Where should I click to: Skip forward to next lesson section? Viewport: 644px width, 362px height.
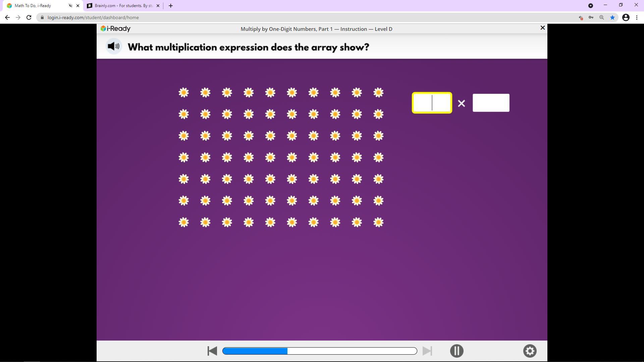[x=427, y=351]
